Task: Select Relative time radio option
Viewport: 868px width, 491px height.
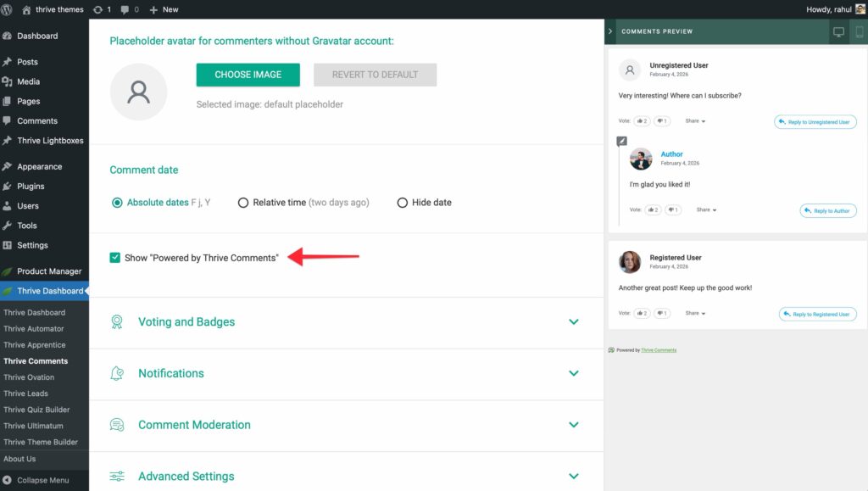Action: 243,203
